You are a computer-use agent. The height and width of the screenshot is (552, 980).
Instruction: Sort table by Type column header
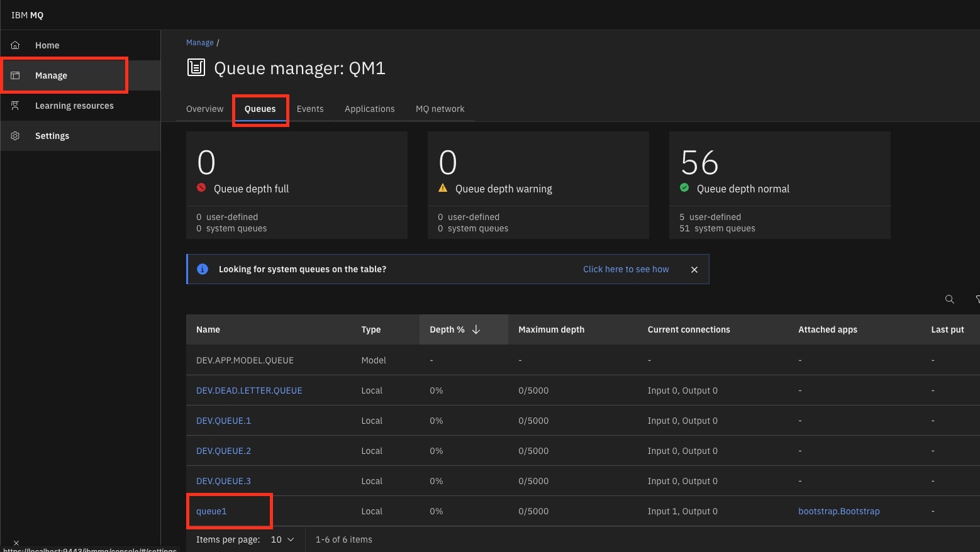pyautogui.click(x=371, y=329)
